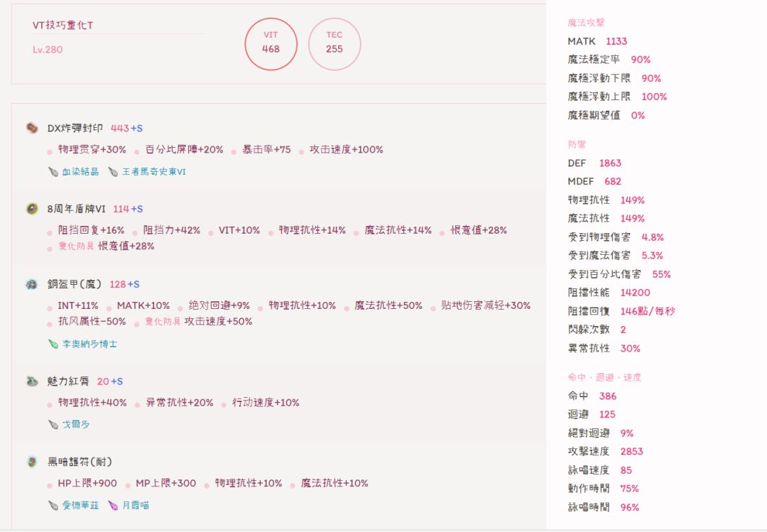Click the 魅力紅唇 accessory icon

(32, 381)
